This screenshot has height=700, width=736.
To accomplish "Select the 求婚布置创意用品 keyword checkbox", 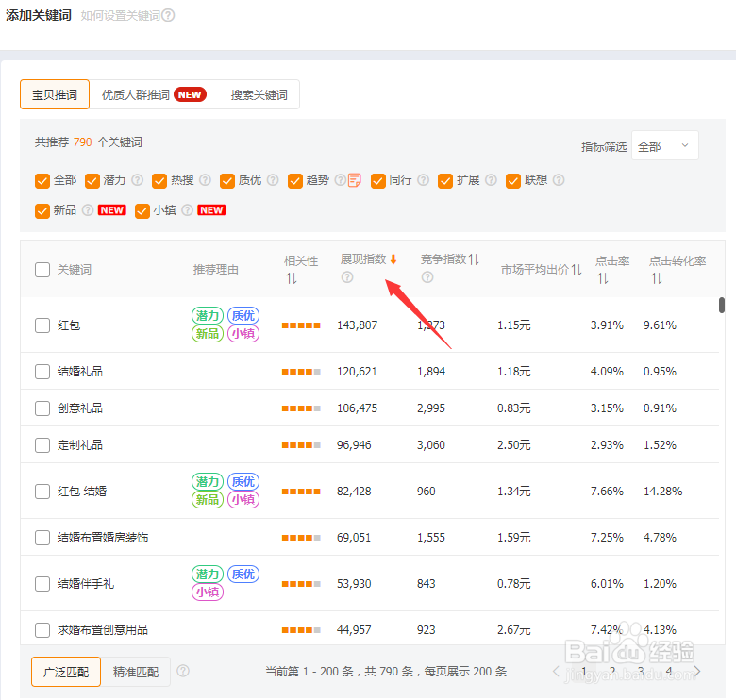I will 42,629.
